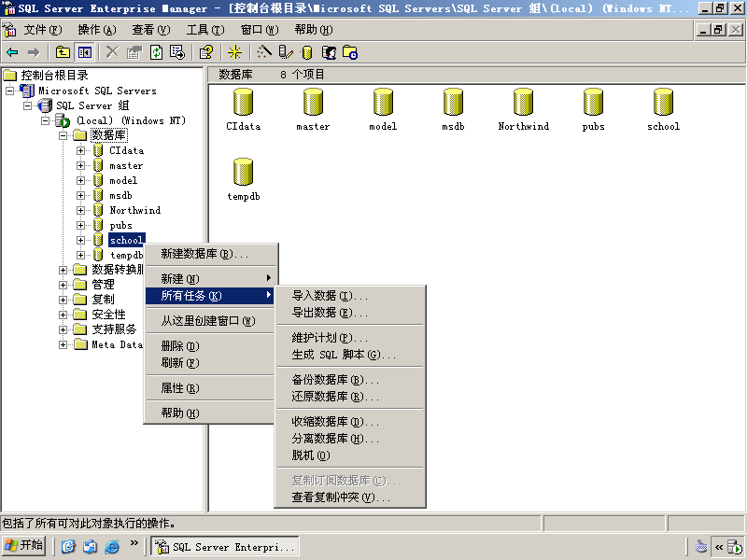Select 生成 SQL 脚本(G)... from submenu
The image size is (747, 560).
point(349,355)
